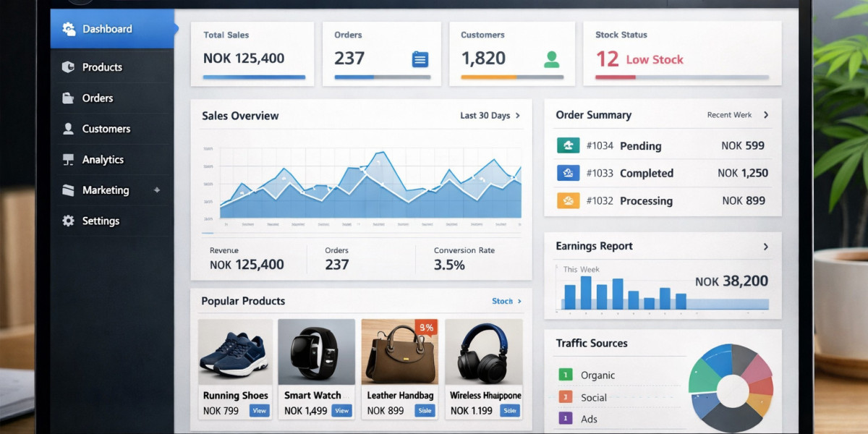Click the blue Orders list icon card
This screenshot has width=868, height=434.
pyautogui.click(x=420, y=59)
